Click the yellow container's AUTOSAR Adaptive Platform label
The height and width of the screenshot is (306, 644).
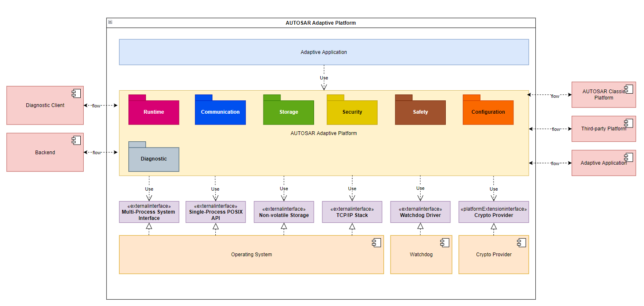(324, 133)
